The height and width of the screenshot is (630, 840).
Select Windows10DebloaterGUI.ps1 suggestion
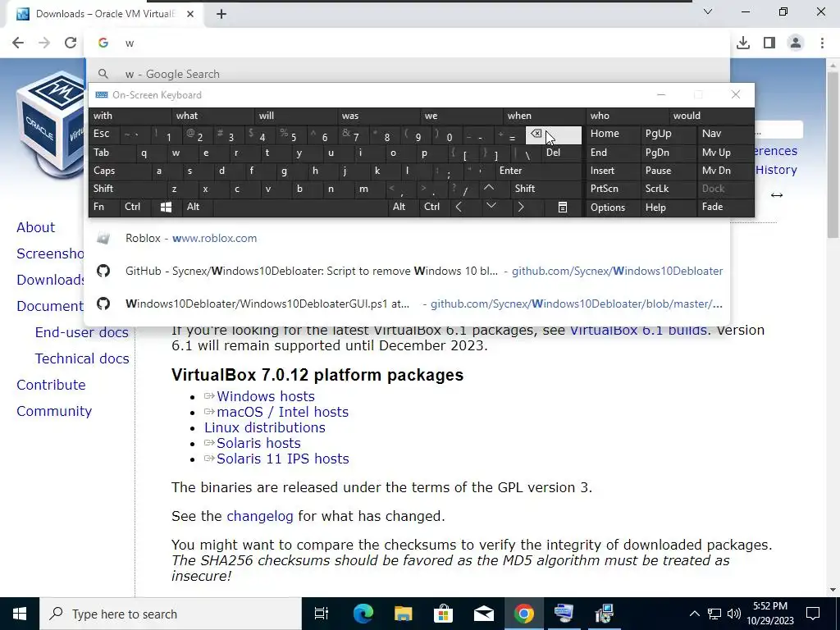point(407,304)
